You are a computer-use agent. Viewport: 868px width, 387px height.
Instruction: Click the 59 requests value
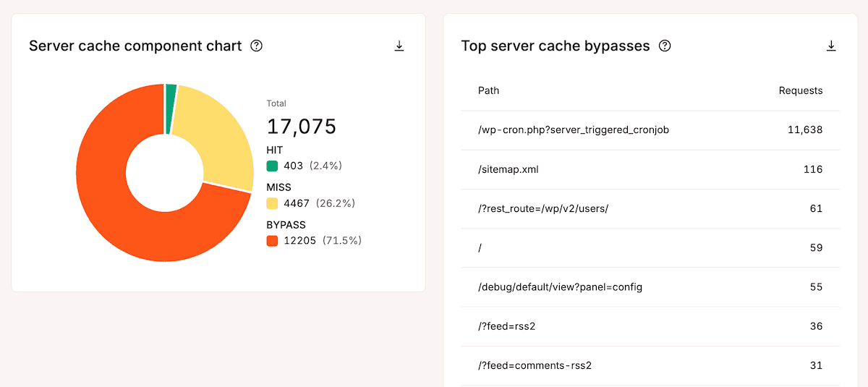[x=817, y=247]
